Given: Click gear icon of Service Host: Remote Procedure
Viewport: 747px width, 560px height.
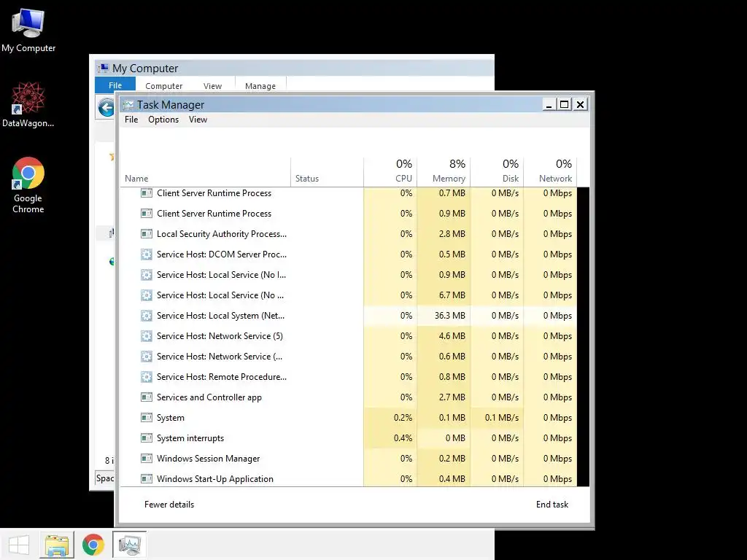Looking at the screenshot, I should [146, 377].
